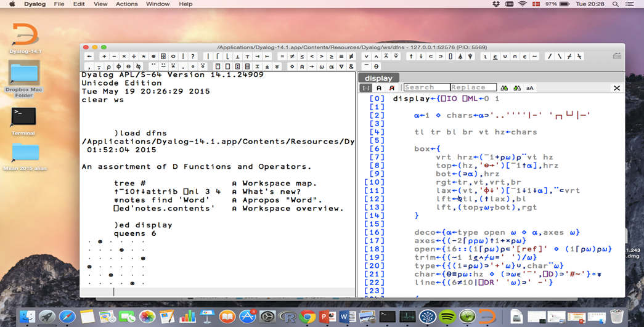Click the 'queens 6' line in session

135,233
